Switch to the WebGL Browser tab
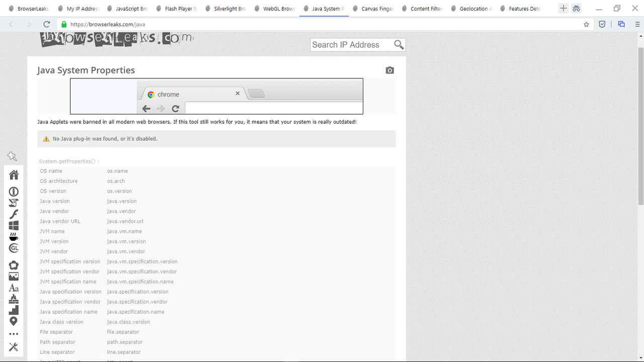644x362 pixels. coord(275,9)
